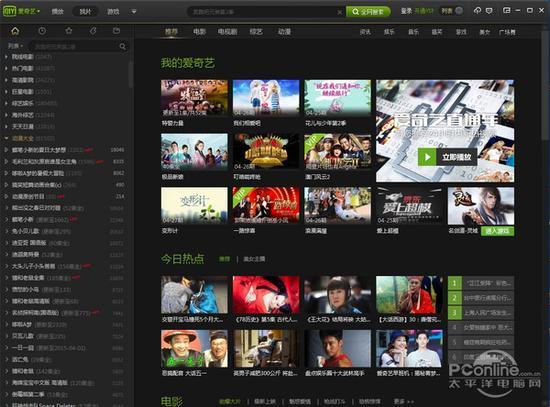Open the 搞笑 channel link
550x407 pixels.
(437, 32)
